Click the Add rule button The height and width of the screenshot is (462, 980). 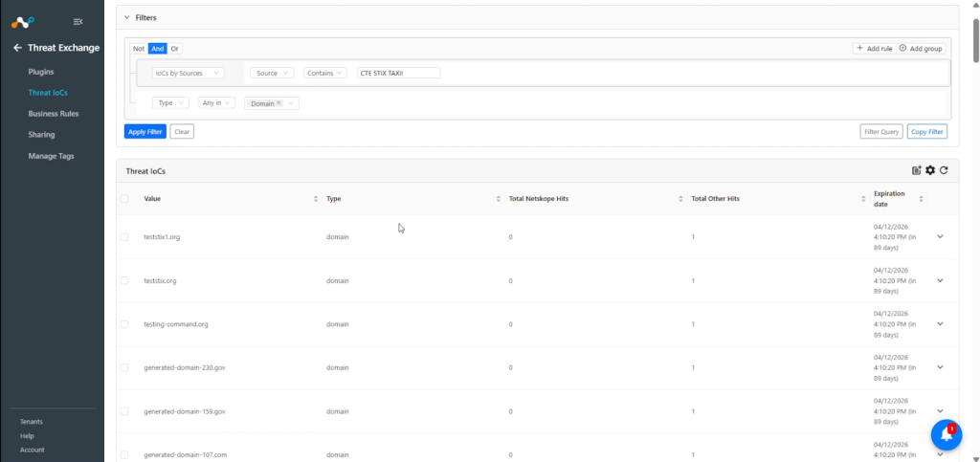coord(874,49)
